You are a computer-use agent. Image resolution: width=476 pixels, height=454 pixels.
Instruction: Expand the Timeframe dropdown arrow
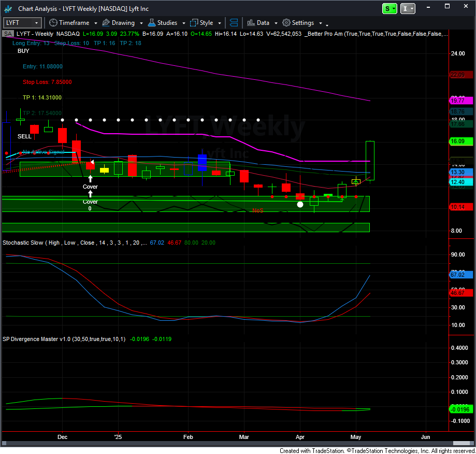(94, 23)
